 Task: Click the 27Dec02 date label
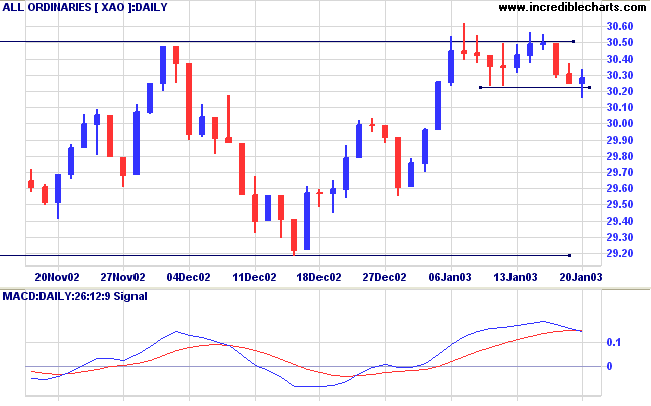pyautogui.click(x=384, y=277)
